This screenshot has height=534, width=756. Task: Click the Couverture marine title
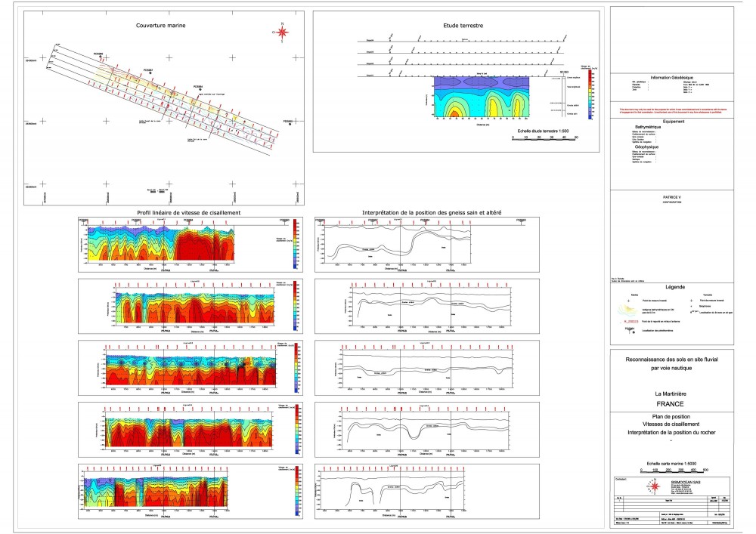tap(162, 25)
